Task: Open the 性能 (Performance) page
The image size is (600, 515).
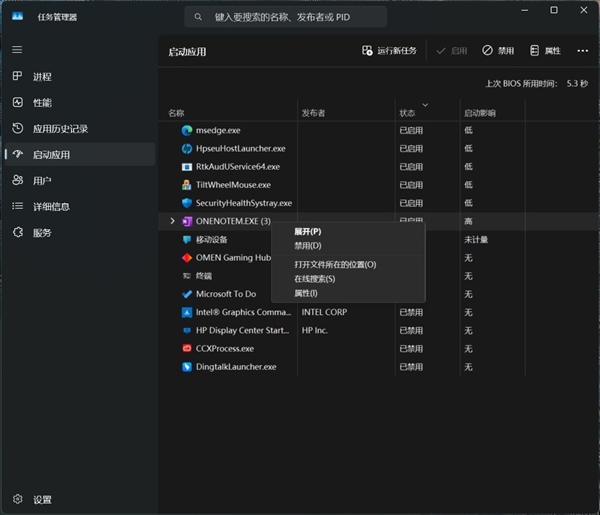Action: [x=42, y=102]
